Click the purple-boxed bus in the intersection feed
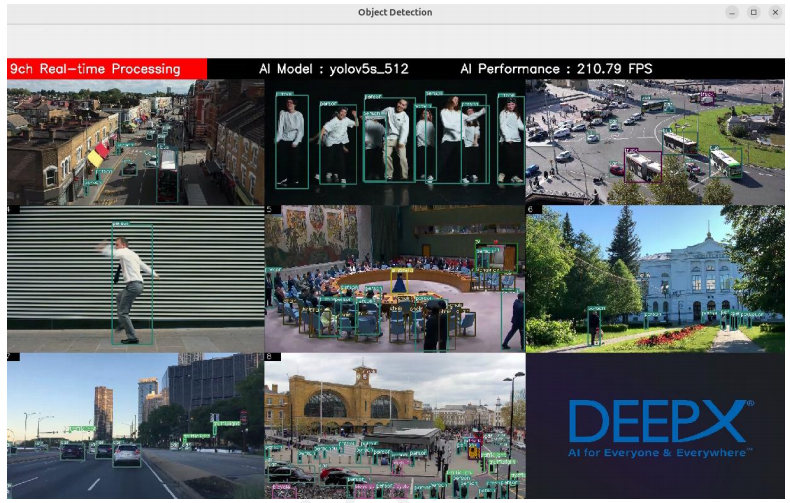 click(x=642, y=166)
